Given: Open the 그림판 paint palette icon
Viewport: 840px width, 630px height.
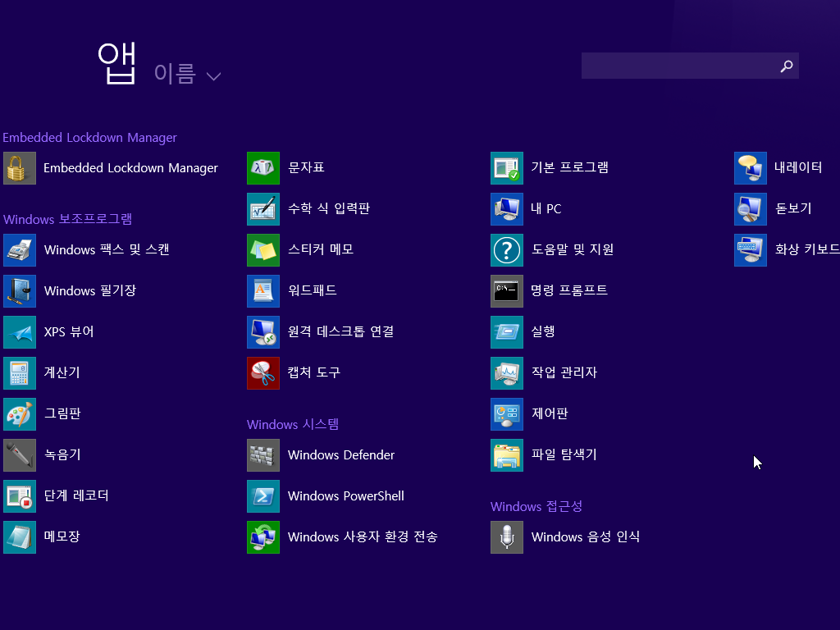Looking at the screenshot, I should [20, 414].
